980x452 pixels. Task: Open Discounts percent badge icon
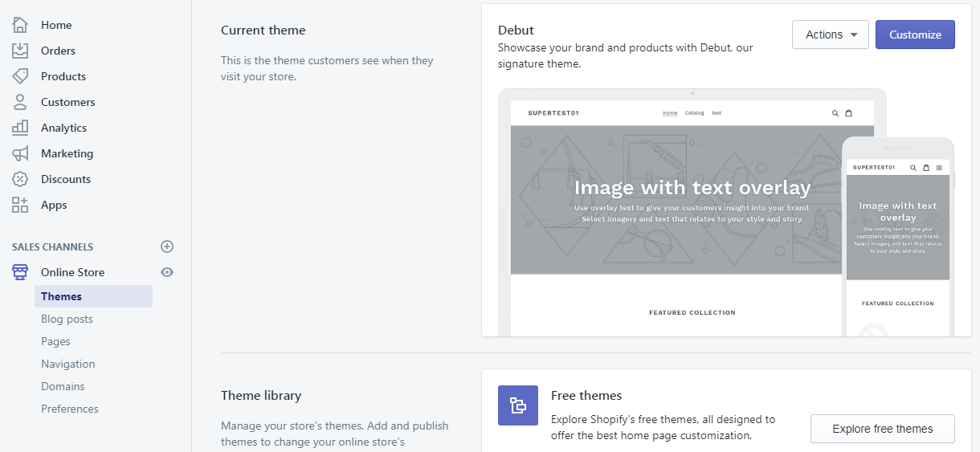pyautogui.click(x=20, y=179)
